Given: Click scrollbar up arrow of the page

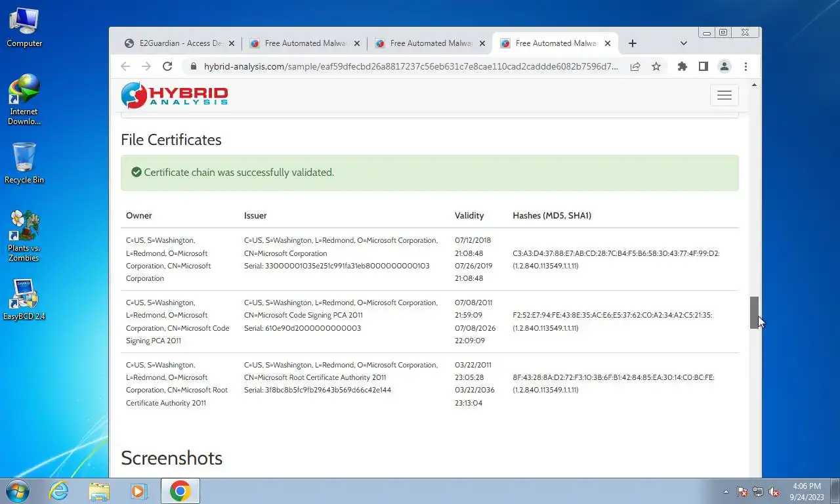Looking at the screenshot, I should click(755, 85).
